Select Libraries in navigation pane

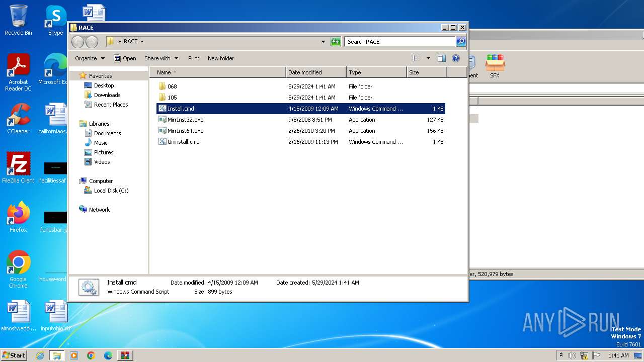pyautogui.click(x=99, y=124)
